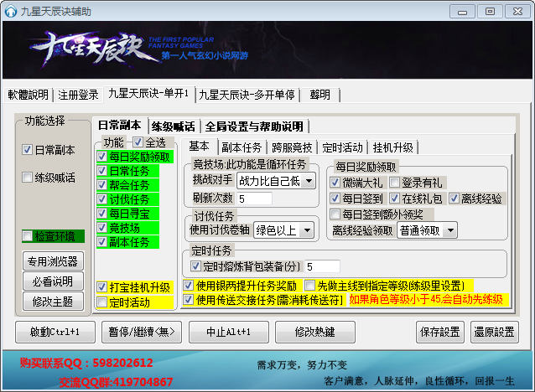Open the 全局设置与帮助说明 tab

254,126
